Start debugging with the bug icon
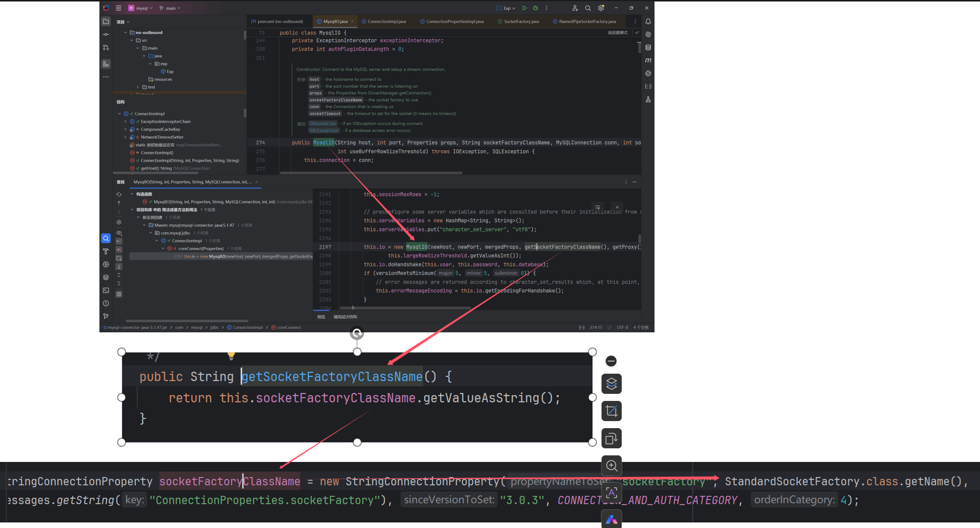The height and width of the screenshot is (528, 980). (535, 8)
